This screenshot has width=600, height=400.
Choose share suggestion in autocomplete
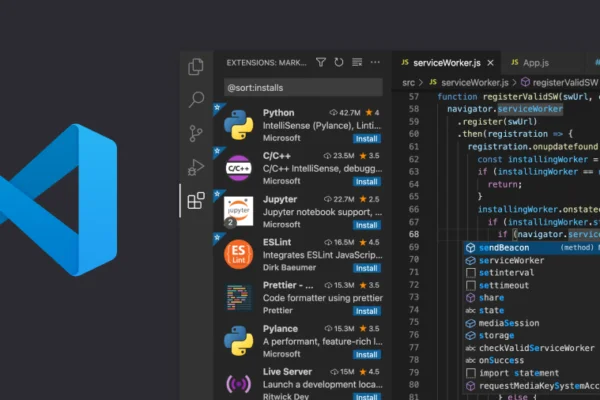point(532,297)
